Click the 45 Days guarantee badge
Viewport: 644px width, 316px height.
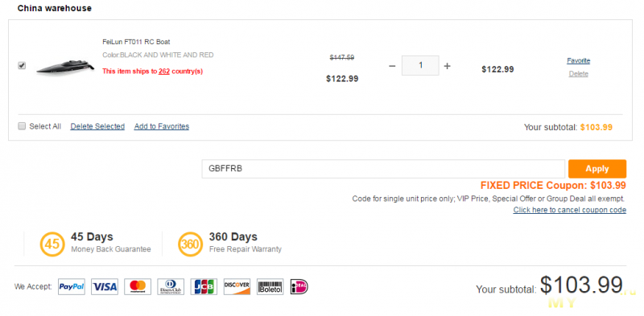[52, 244]
